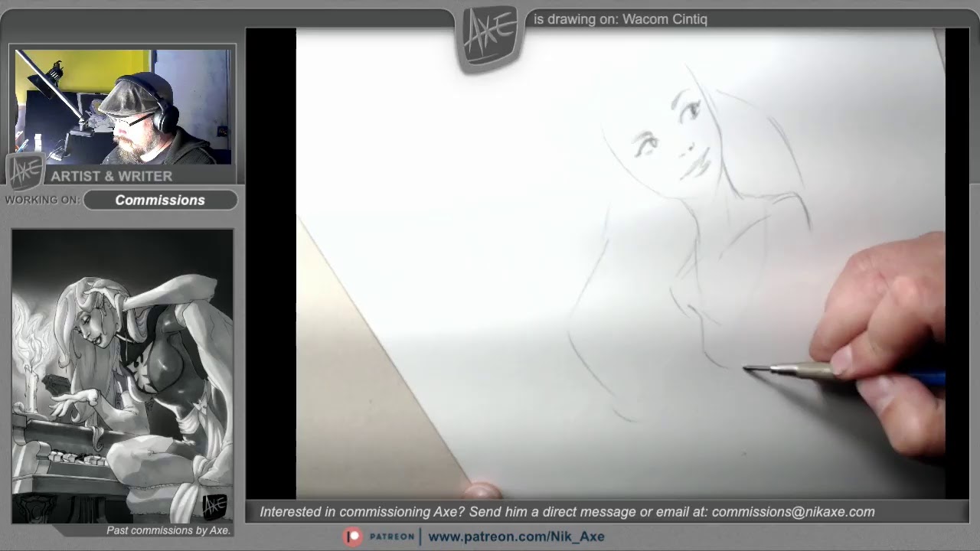Click the Axe signature on the commission artwork

(214, 505)
